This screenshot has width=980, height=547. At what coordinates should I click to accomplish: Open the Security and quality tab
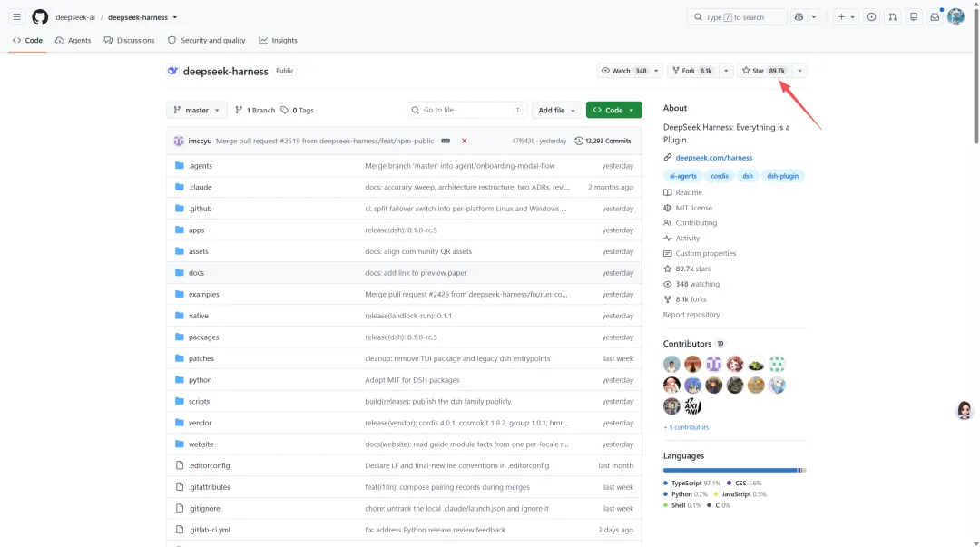pyautogui.click(x=206, y=40)
